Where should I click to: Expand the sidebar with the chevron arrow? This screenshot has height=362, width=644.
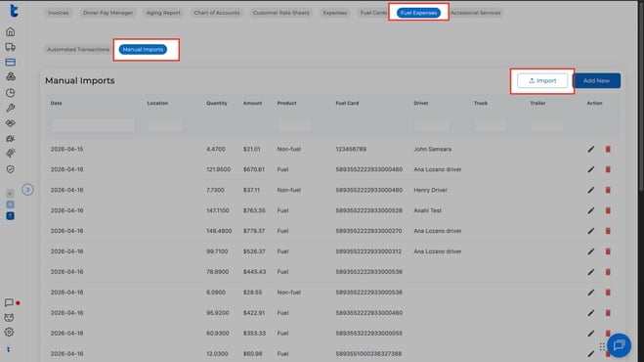(x=27, y=190)
